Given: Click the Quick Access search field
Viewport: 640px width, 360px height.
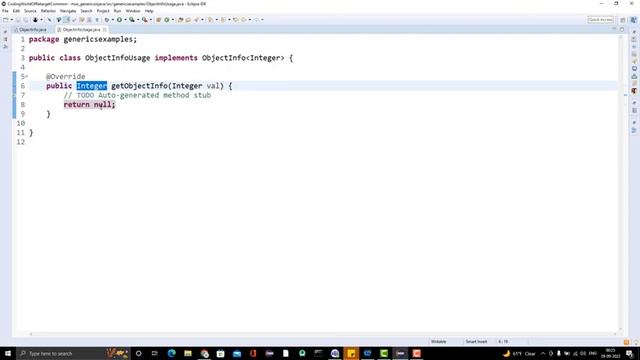Looking at the screenshot, I should pos(601,20).
